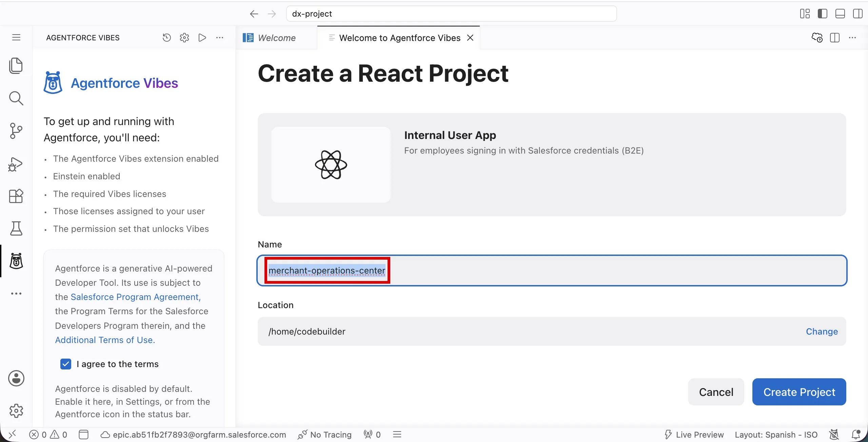The height and width of the screenshot is (442, 868).
Task: Click the org email in status bar
Action: pos(193,435)
